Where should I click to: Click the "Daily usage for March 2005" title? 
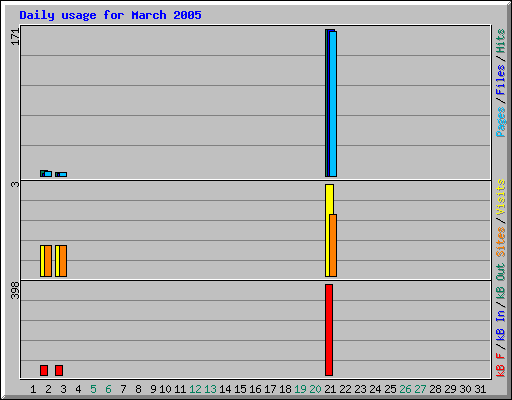point(110,15)
